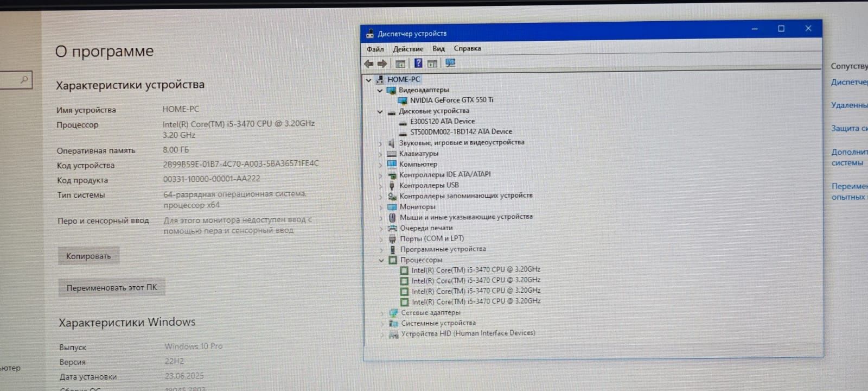Click product code 00331-10000-00001-AA222
This screenshot has height=391, width=868.
pyautogui.click(x=212, y=179)
